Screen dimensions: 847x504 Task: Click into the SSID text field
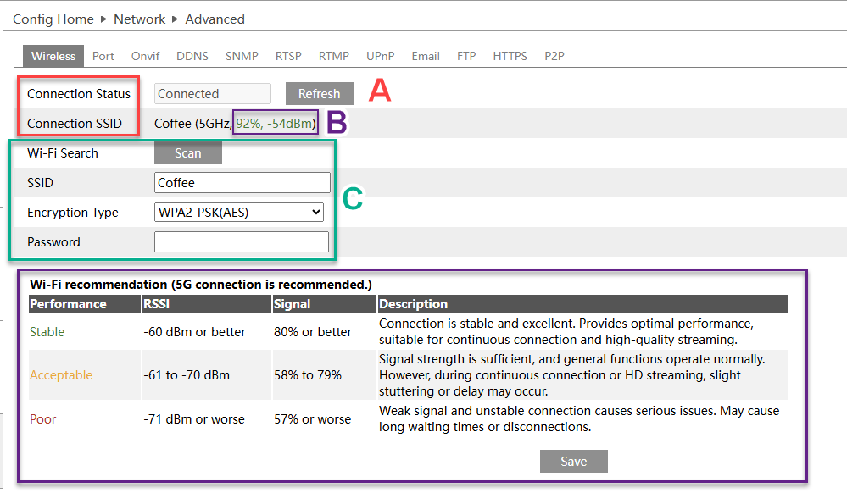point(242,183)
